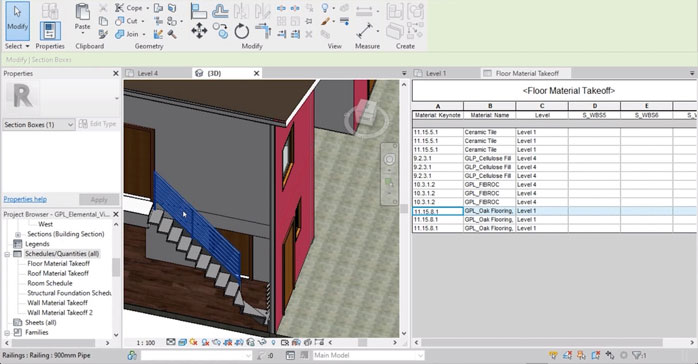This screenshot has height=364, width=698.
Task: Select the highlighted cell 11.15.8.1
Action: 438,211
